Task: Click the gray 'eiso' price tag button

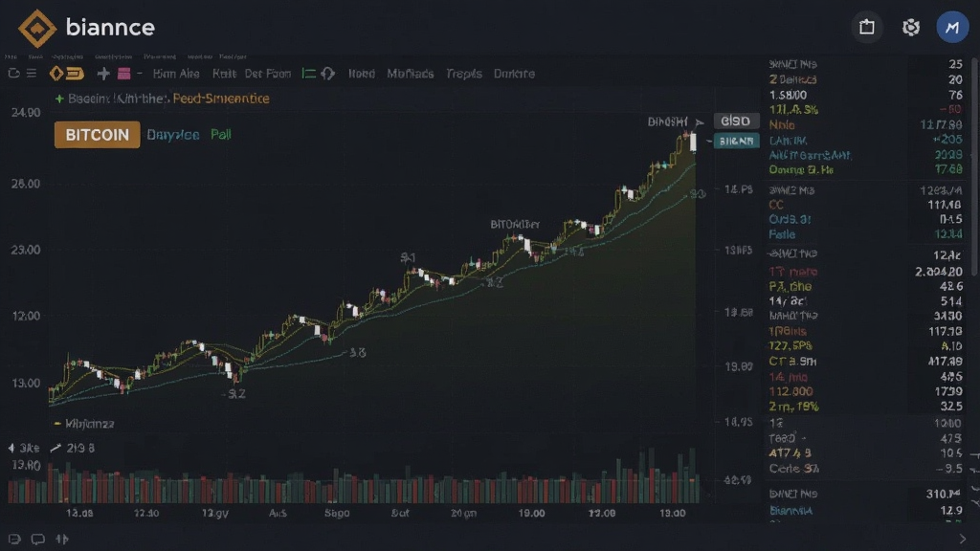Action: 736,121
